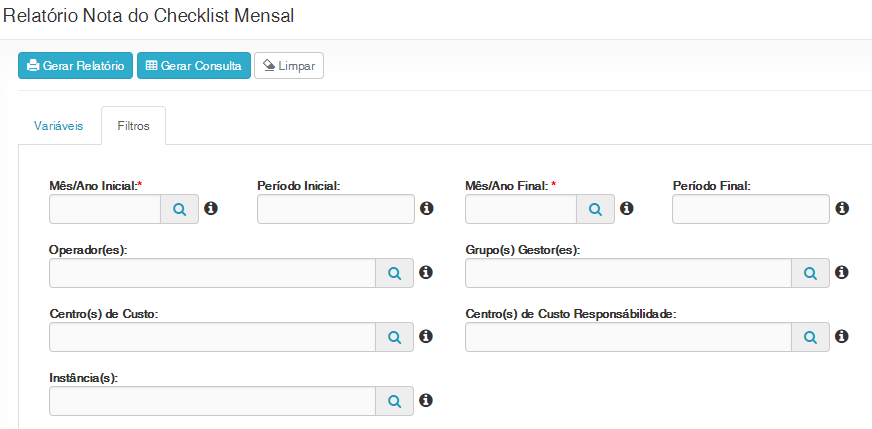Show info for Instância(s) field
The height and width of the screenshot is (429, 872).
click(x=425, y=400)
